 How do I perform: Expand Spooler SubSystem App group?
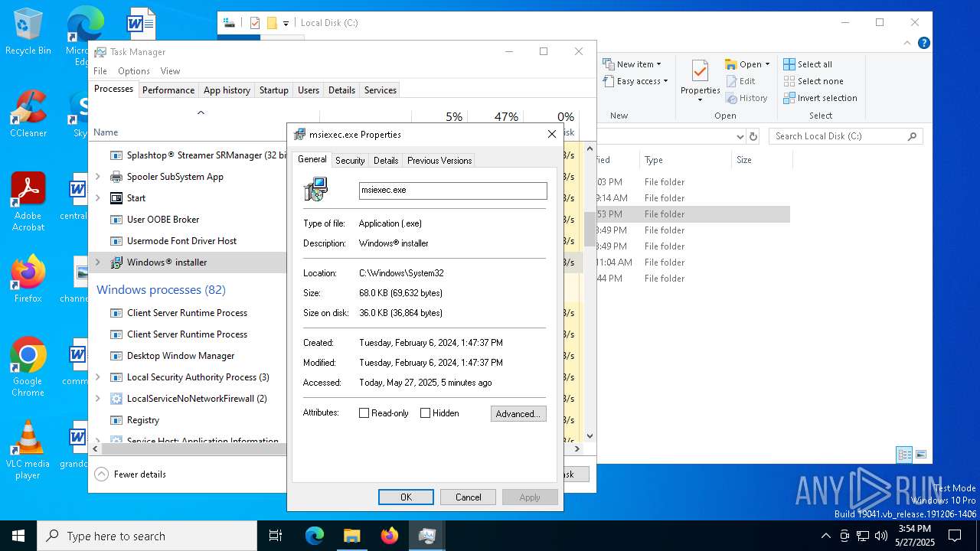click(97, 177)
